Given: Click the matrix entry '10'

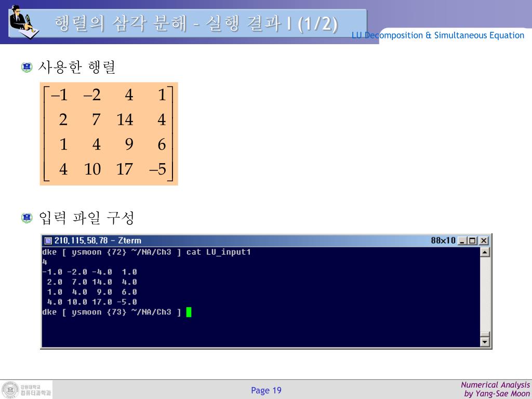Looking at the screenshot, I should pyautogui.click(x=92, y=169).
